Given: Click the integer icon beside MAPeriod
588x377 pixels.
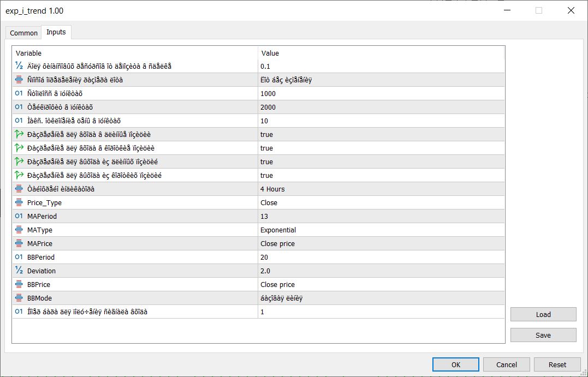Looking at the screenshot, I should pyautogui.click(x=19, y=216).
